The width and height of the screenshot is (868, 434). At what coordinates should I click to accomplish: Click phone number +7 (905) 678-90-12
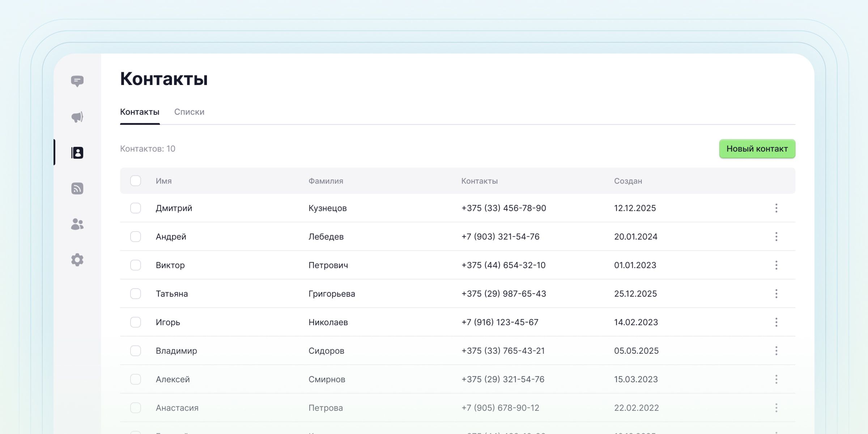pyautogui.click(x=500, y=408)
